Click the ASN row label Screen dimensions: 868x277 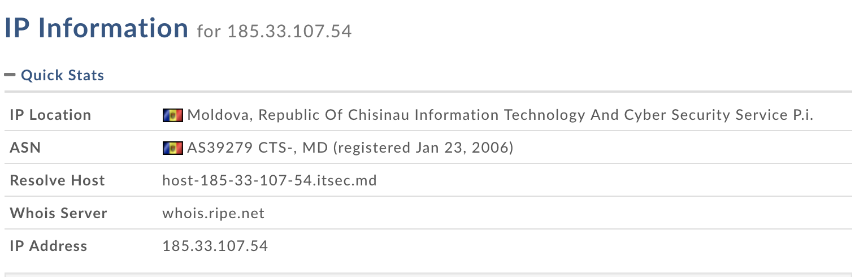point(25,148)
